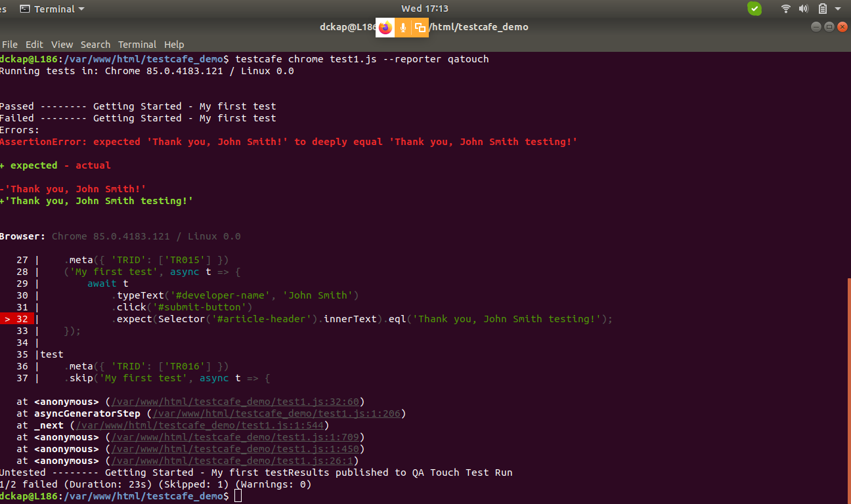Open the test1.js:1:206 asyncGeneratorStep link
Viewport: 851px width, 504px height.
tap(276, 413)
